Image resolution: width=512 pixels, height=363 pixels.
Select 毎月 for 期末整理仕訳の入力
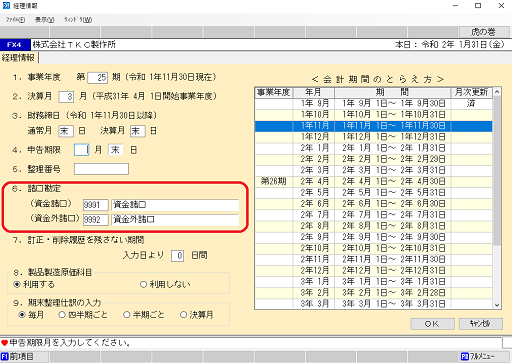22,315
